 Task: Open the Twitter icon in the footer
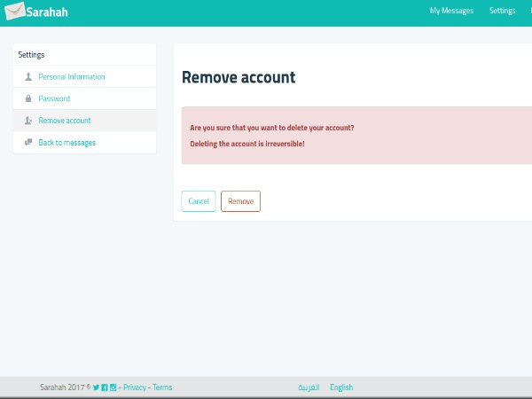coord(97,387)
